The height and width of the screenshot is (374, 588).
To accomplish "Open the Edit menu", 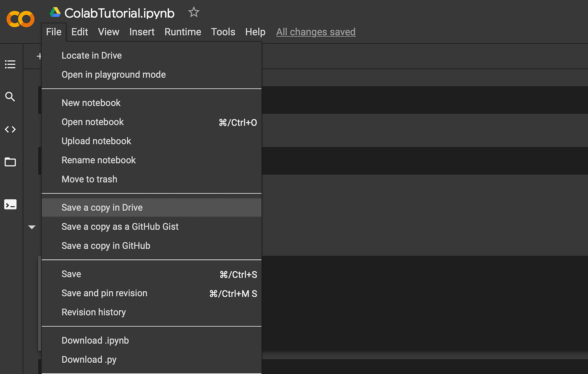I will [x=79, y=32].
